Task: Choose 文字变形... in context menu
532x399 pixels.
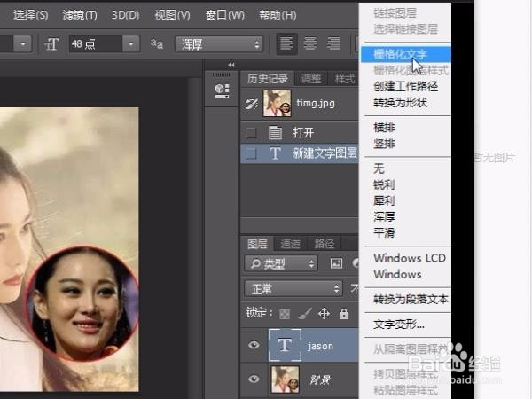Action: [x=406, y=325]
